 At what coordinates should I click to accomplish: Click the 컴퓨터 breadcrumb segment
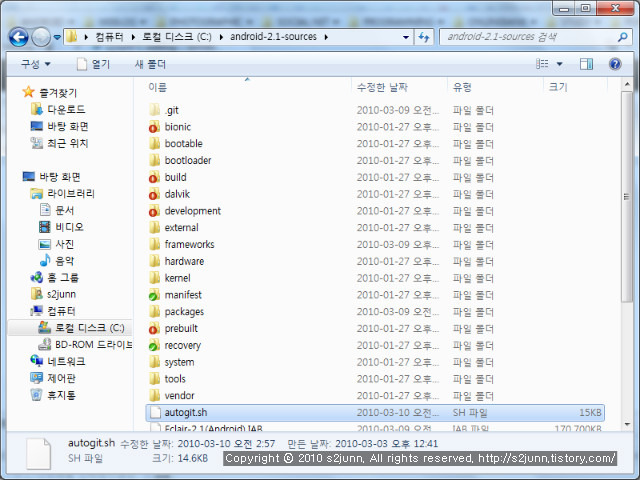tap(109, 37)
